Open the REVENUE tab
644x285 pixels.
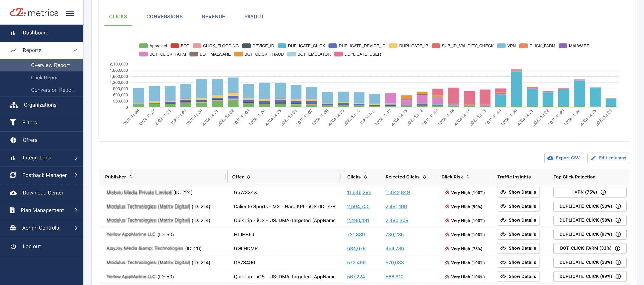pos(213,16)
